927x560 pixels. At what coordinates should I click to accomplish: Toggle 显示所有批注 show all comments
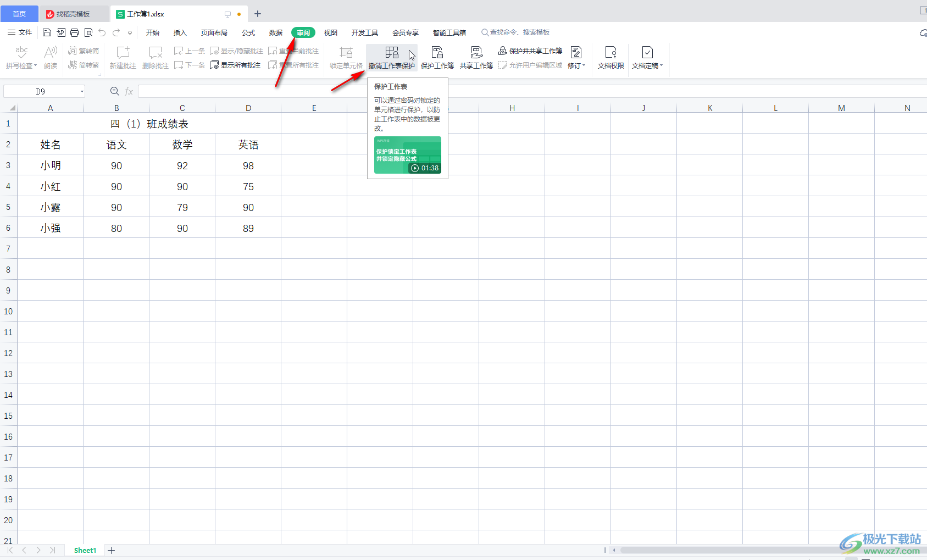[x=235, y=65]
